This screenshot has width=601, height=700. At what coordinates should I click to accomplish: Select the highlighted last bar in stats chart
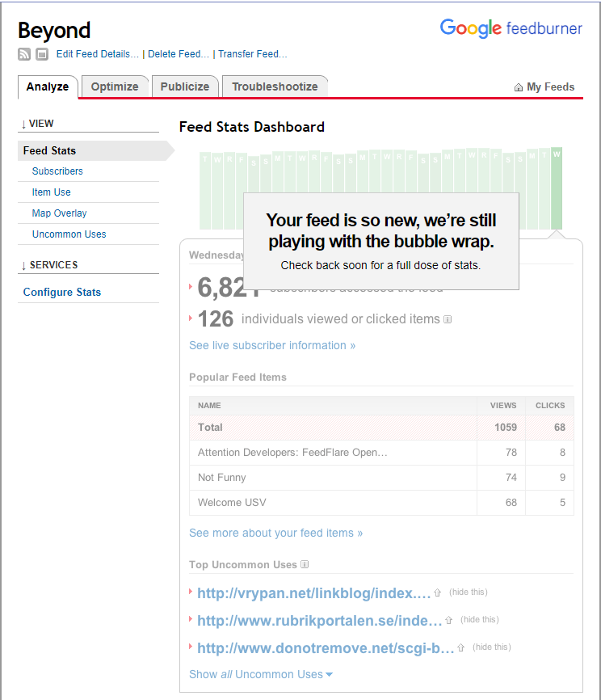pos(557,188)
